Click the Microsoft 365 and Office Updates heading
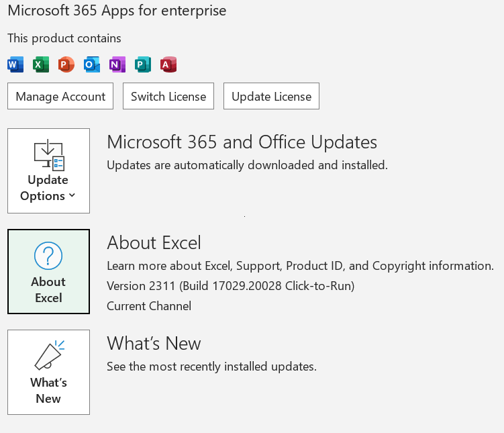This screenshot has width=504, height=433. [242, 142]
